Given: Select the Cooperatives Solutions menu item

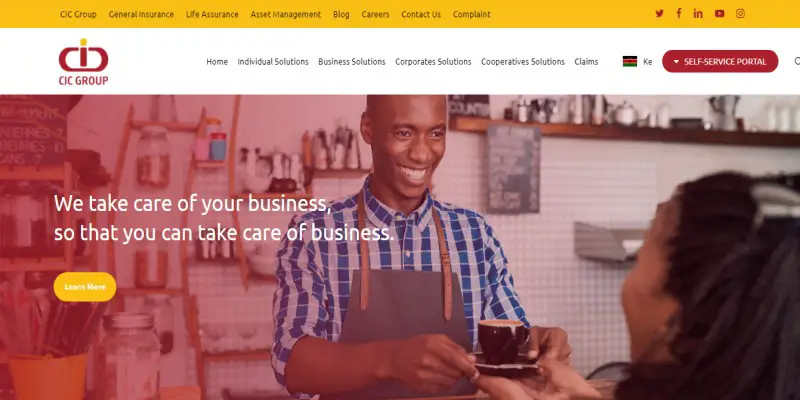Looking at the screenshot, I should pyautogui.click(x=523, y=62).
